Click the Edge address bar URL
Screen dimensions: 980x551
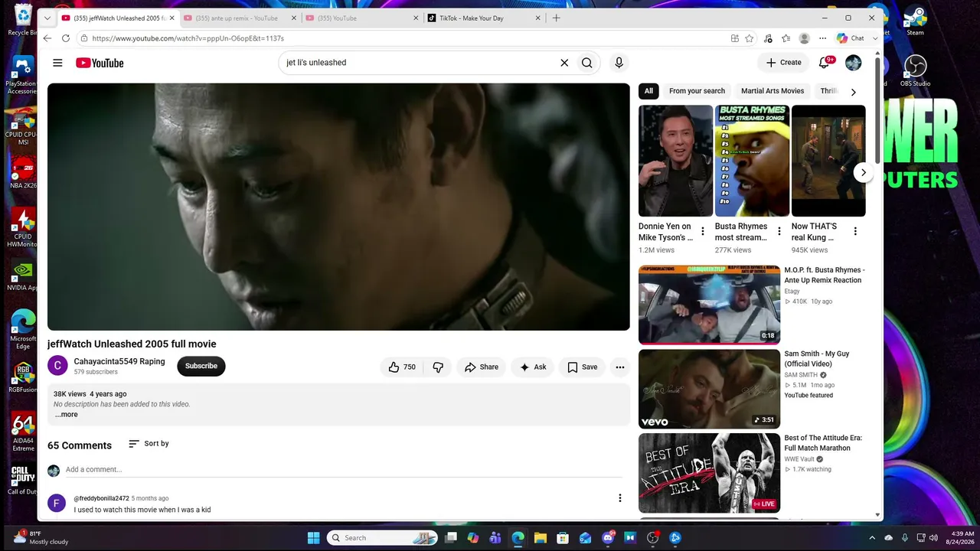tap(188, 38)
